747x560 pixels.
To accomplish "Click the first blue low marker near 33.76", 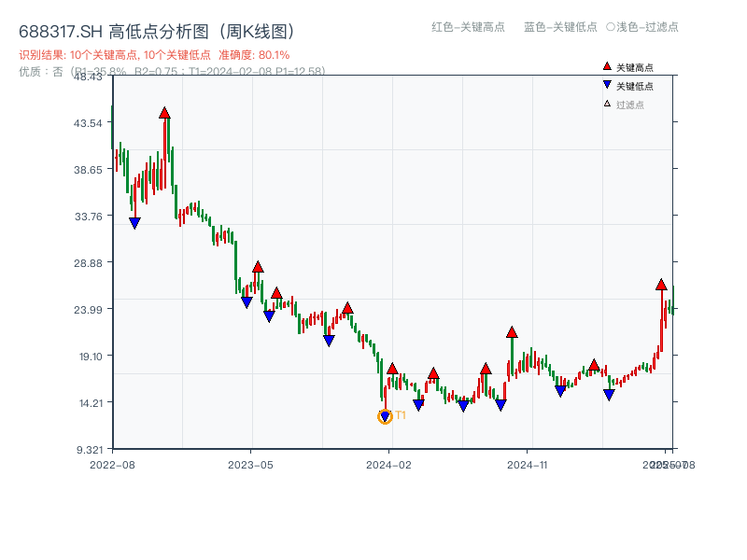I will [134, 223].
